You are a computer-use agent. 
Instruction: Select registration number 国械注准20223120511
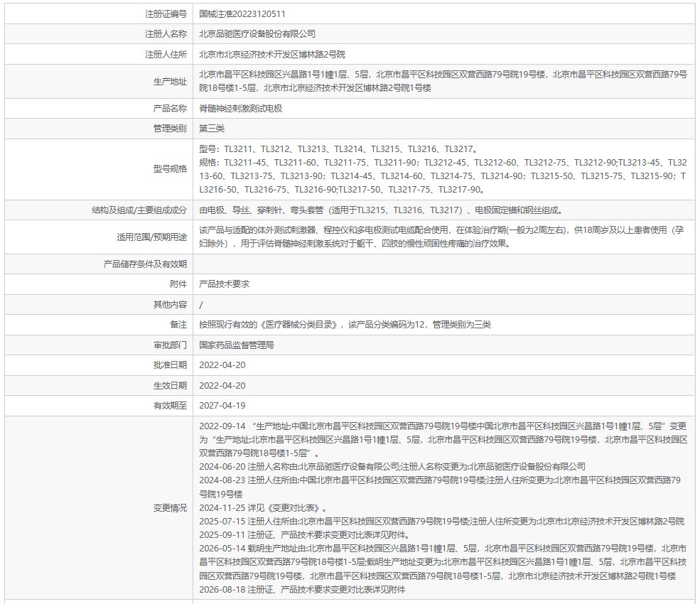click(x=242, y=14)
